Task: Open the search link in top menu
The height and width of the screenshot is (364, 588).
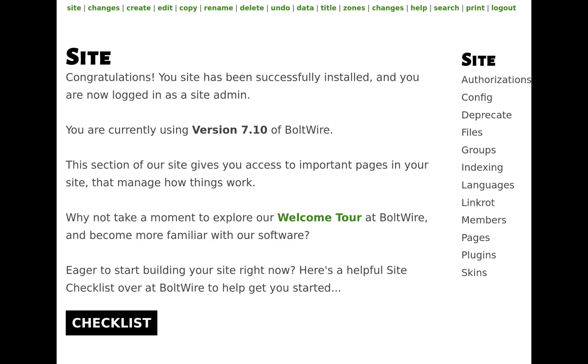Action: coord(446,8)
